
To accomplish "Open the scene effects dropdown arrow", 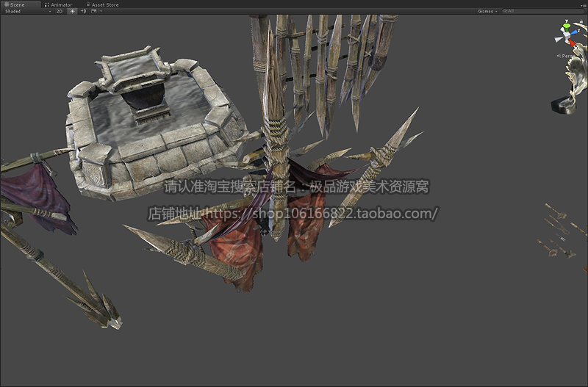I will pyautogui.click(x=101, y=11).
